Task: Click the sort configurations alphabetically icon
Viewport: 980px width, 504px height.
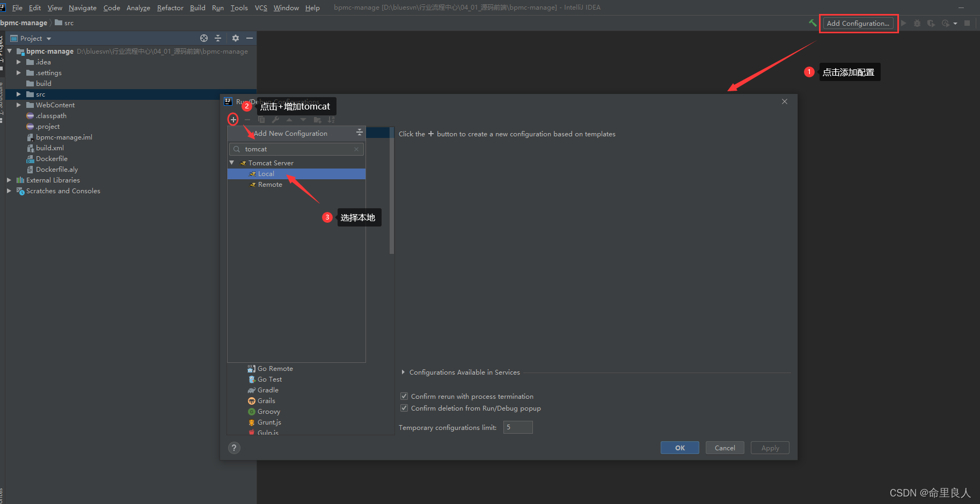Action: coord(331,120)
